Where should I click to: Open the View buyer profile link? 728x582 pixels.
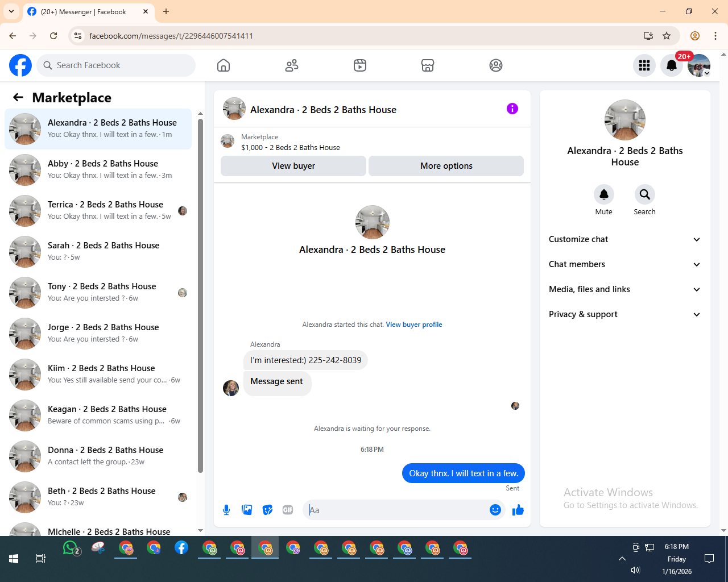coord(414,325)
